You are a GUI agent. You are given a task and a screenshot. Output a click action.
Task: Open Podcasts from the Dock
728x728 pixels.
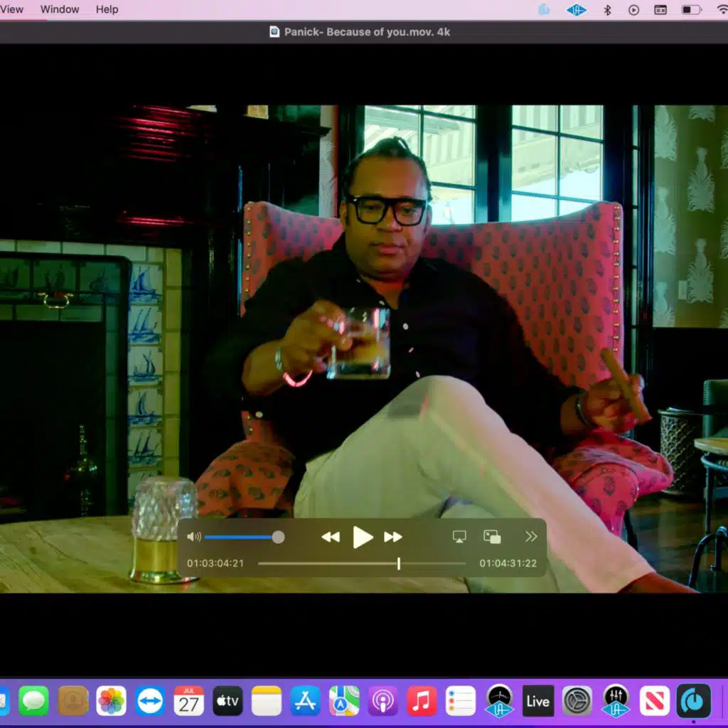382,700
